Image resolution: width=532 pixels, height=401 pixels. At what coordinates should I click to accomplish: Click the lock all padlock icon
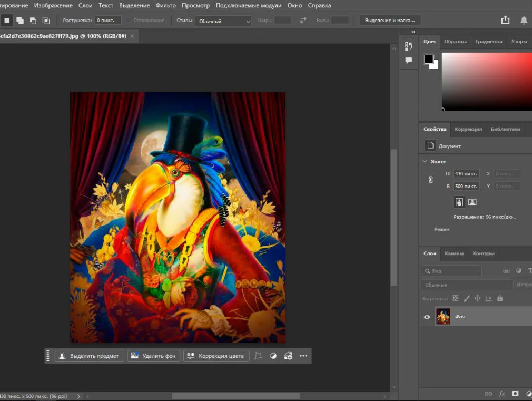tap(500, 298)
